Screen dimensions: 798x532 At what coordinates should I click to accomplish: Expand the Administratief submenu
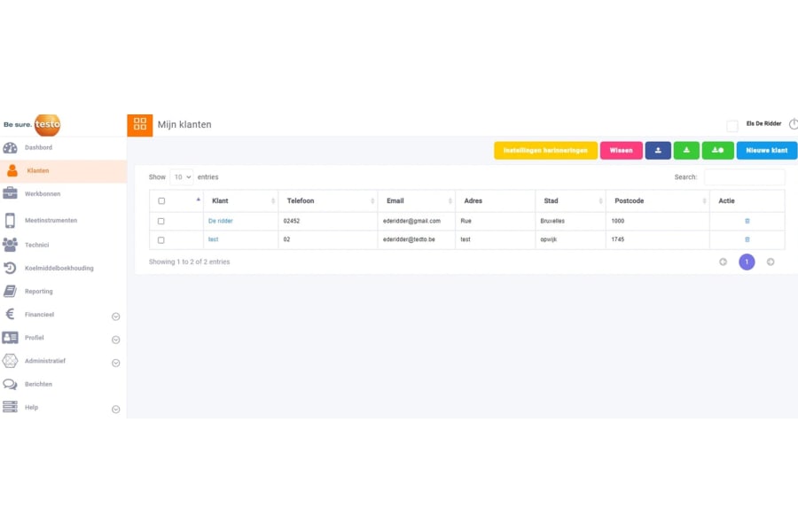(115, 363)
